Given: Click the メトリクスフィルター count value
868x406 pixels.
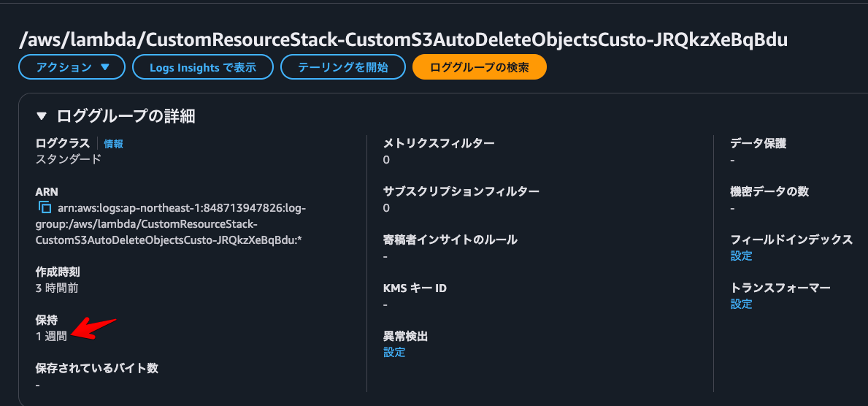Looking at the screenshot, I should pyautogui.click(x=386, y=160).
